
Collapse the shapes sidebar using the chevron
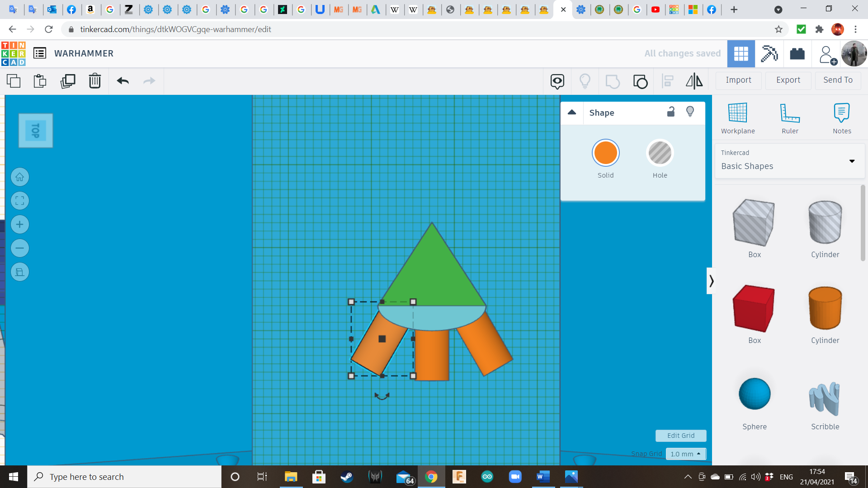click(711, 281)
